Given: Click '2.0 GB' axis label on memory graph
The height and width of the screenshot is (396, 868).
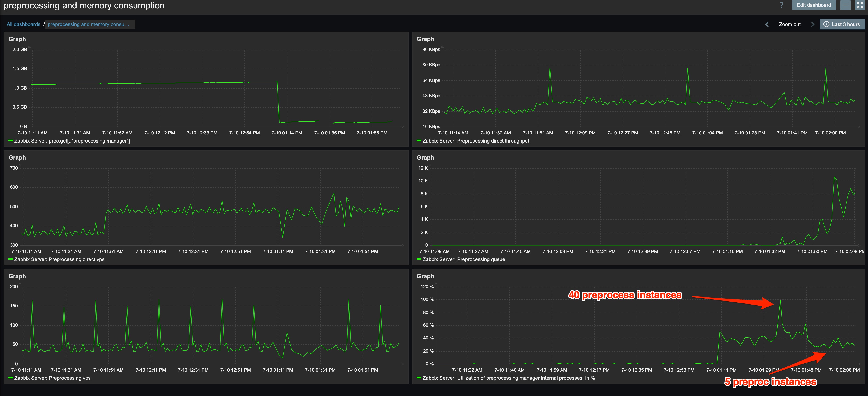Looking at the screenshot, I should [x=19, y=50].
